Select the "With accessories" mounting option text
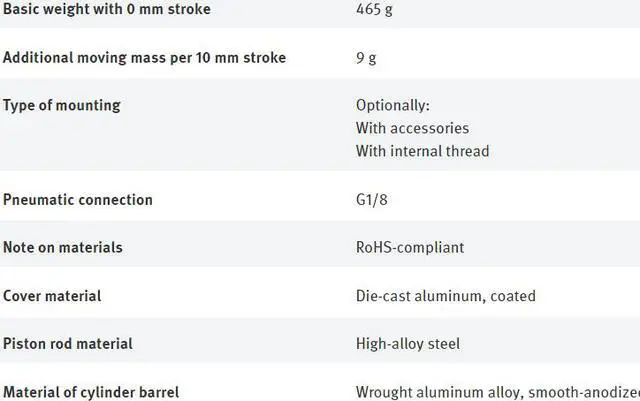This screenshot has height=401, width=640. tap(412, 128)
